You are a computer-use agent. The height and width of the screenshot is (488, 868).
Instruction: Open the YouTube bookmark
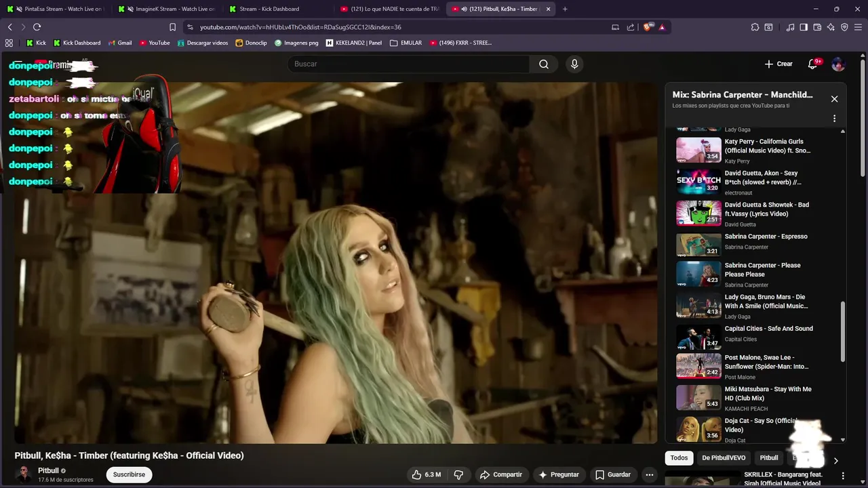(155, 43)
